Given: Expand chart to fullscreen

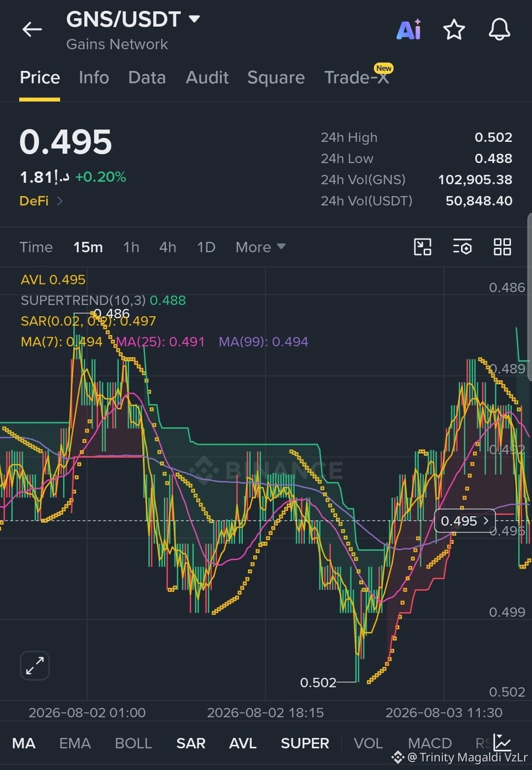Looking at the screenshot, I should (x=35, y=666).
